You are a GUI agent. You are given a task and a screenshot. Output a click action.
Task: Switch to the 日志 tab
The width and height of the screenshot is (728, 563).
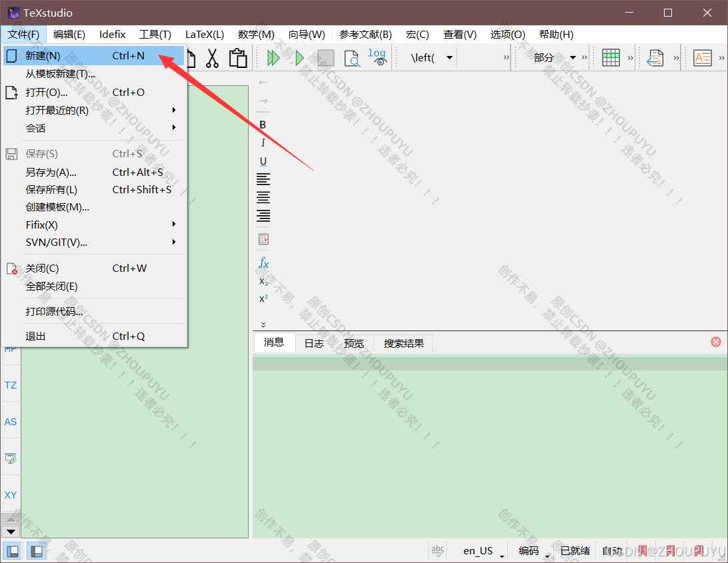314,343
